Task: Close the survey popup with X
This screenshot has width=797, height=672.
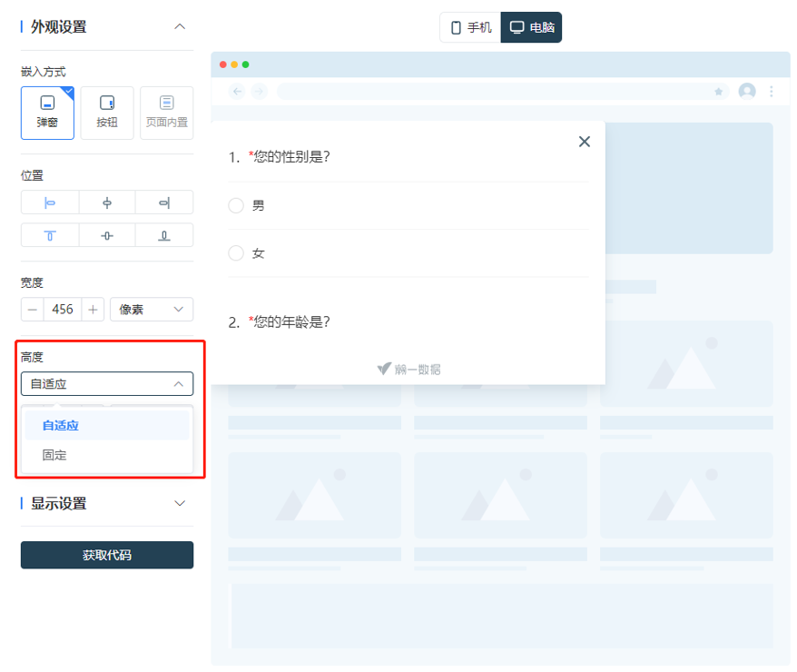Action: pyautogui.click(x=585, y=142)
